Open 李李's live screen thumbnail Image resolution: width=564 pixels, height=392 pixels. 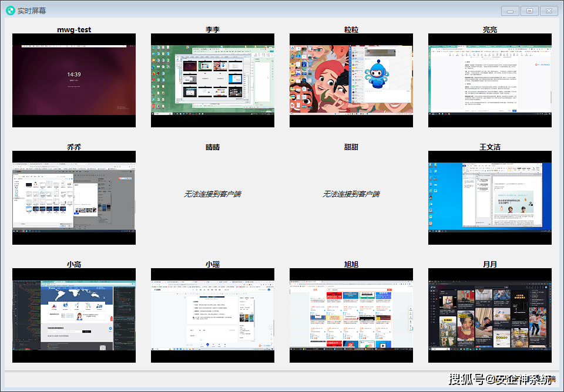pos(212,80)
